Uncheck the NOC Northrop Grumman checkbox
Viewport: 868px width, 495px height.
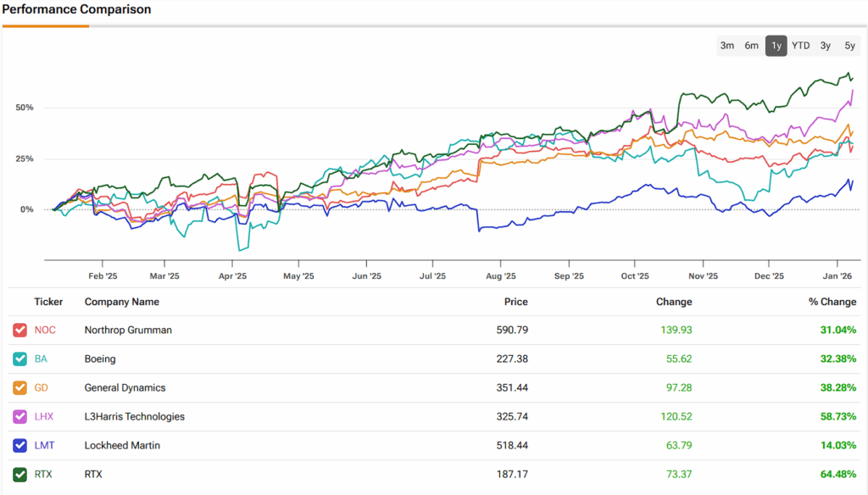click(x=19, y=330)
